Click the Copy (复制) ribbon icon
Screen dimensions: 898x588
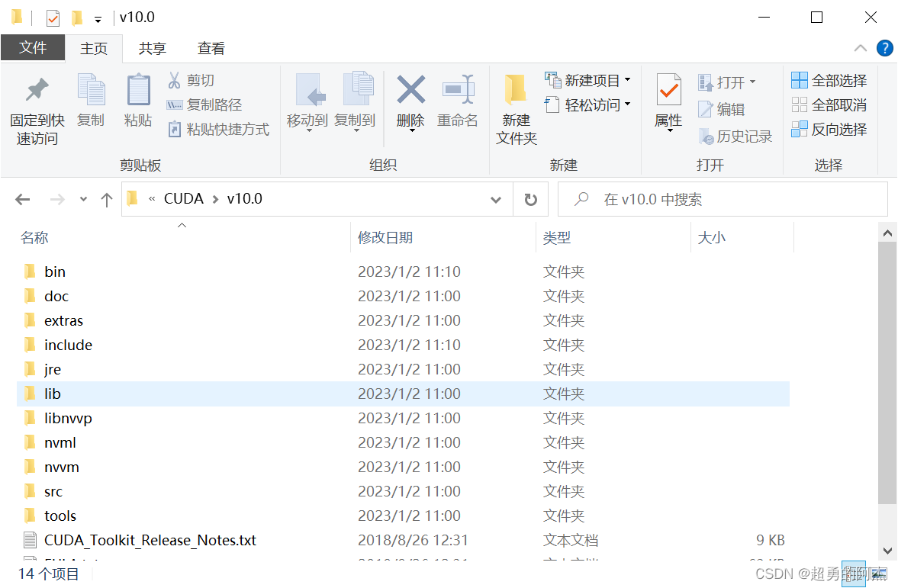pyautogui.click(x=91, y=90)
